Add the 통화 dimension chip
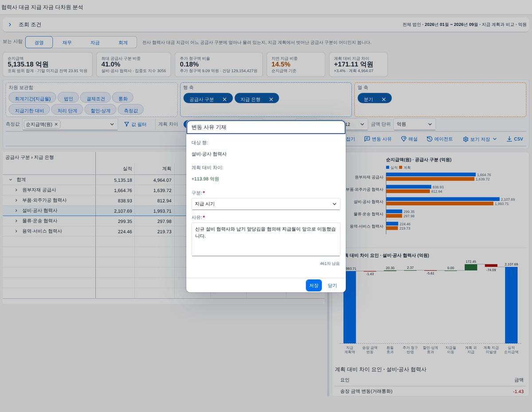The image size is (532, 412). pos(123,98)
